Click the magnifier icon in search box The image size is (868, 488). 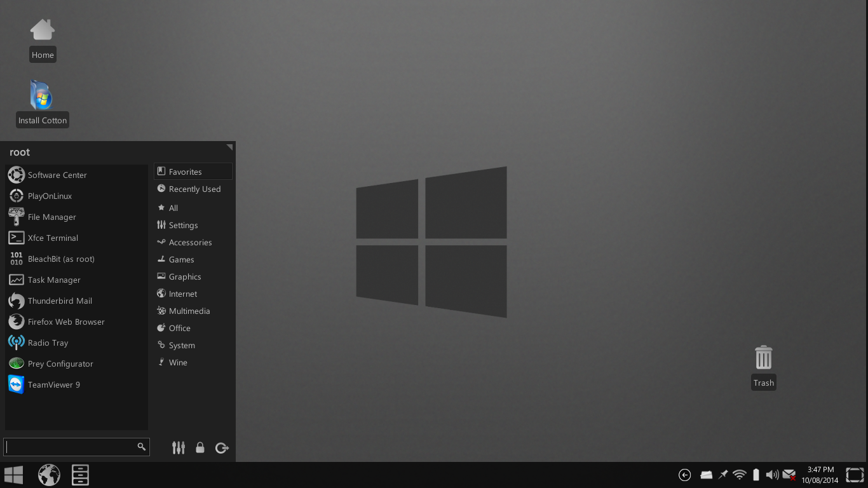(x=142, y=447)
